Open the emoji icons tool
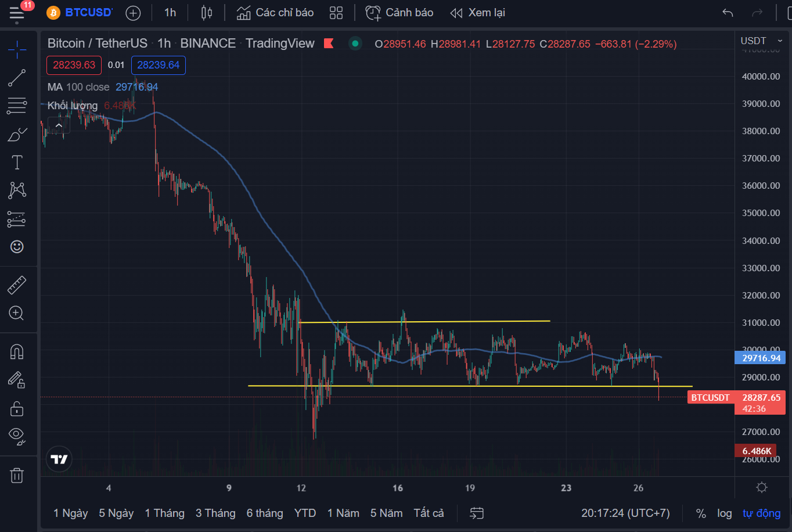This screenshot has width=792, height=532. pyautogui.click(x=17, y=247)
